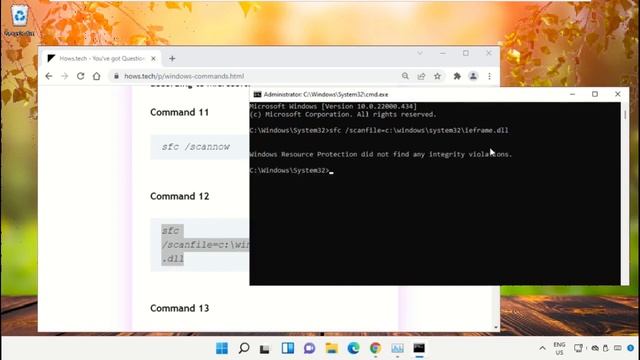Close the Command Prompt window

click(618, 94)
